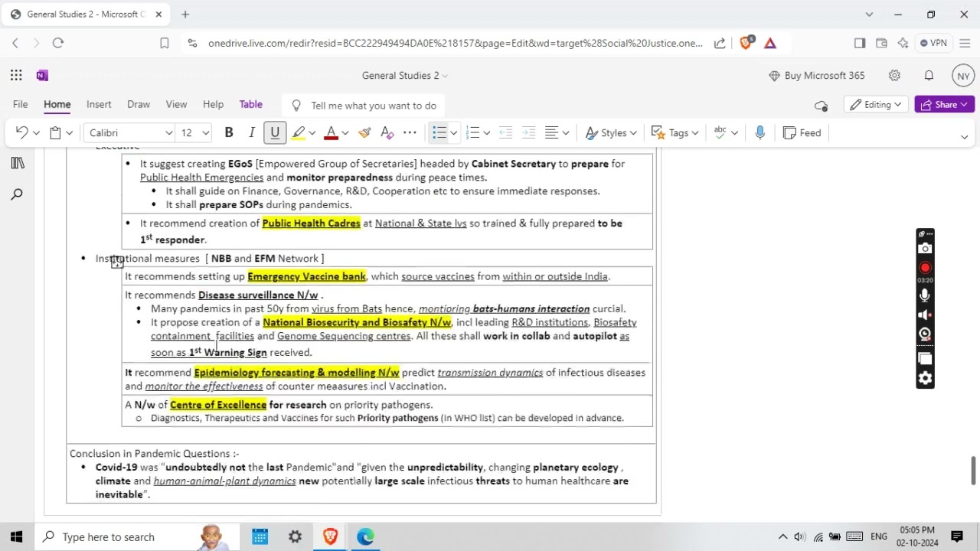Toggle recorder microphone
The image size is (980, 551).
pyautogui.click(x=925, y=295)
